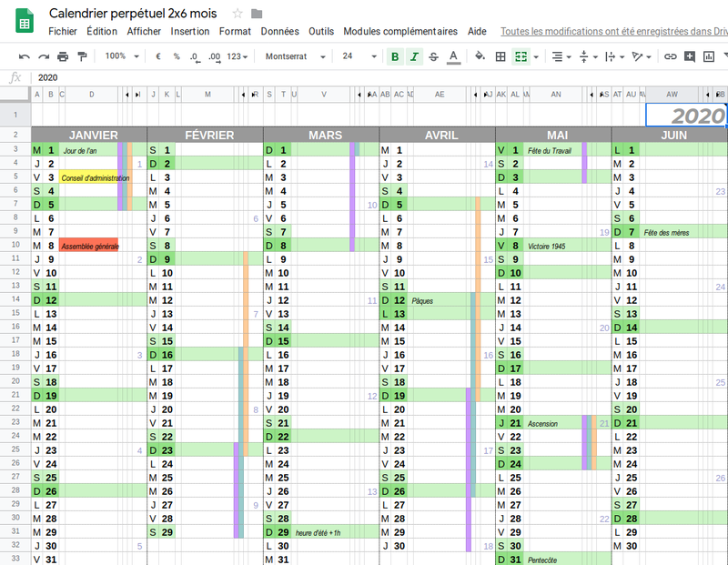728x565 pixels.
Task: Open the Données menu
Action: pyautogui.click(x=279, y=31)
